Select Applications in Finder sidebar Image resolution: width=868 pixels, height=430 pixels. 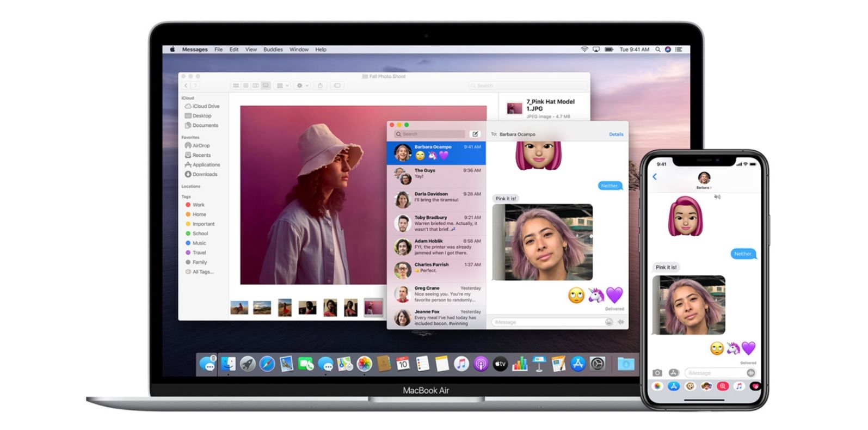click(x=202, y=164)
